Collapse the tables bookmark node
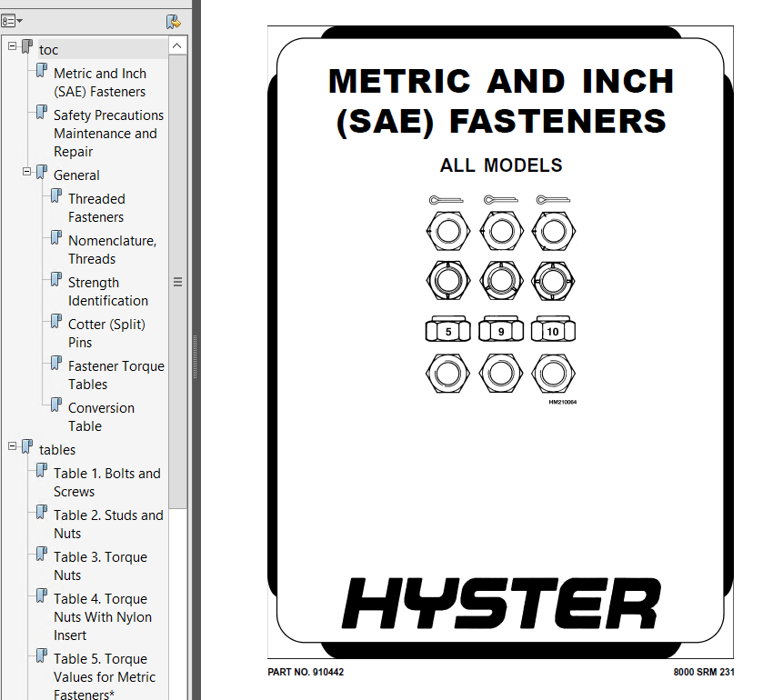This screenshot has height=700, width=763. tap(12, 446)
